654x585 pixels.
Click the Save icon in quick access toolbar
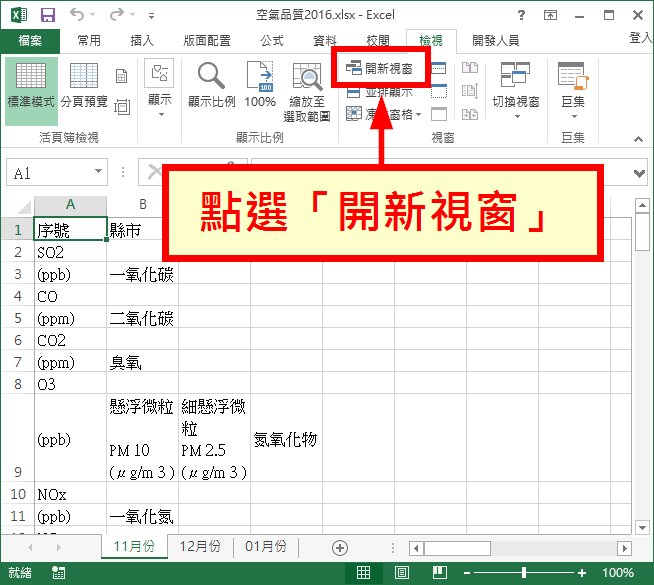pos(48,15)
